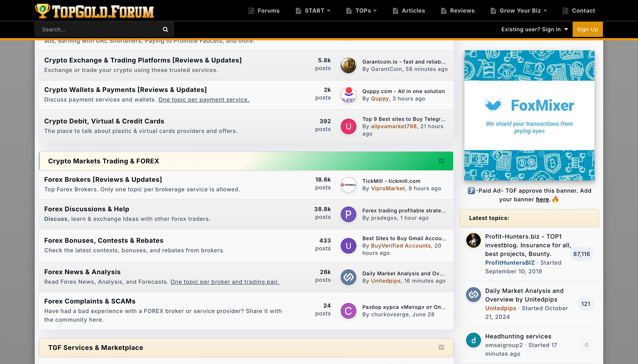Open Top 9 Best sites to Buy Telegram post

[404, 119]
